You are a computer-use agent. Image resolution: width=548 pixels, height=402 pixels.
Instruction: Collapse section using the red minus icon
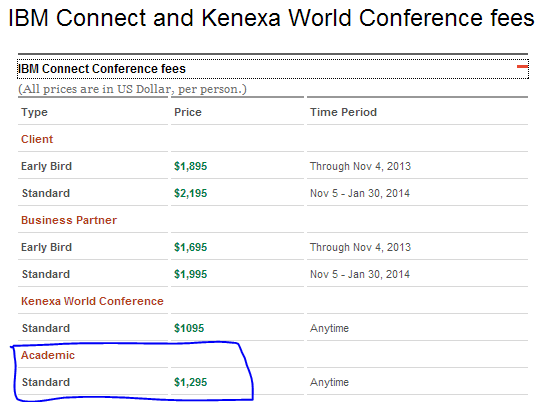(x=522, y=66)
